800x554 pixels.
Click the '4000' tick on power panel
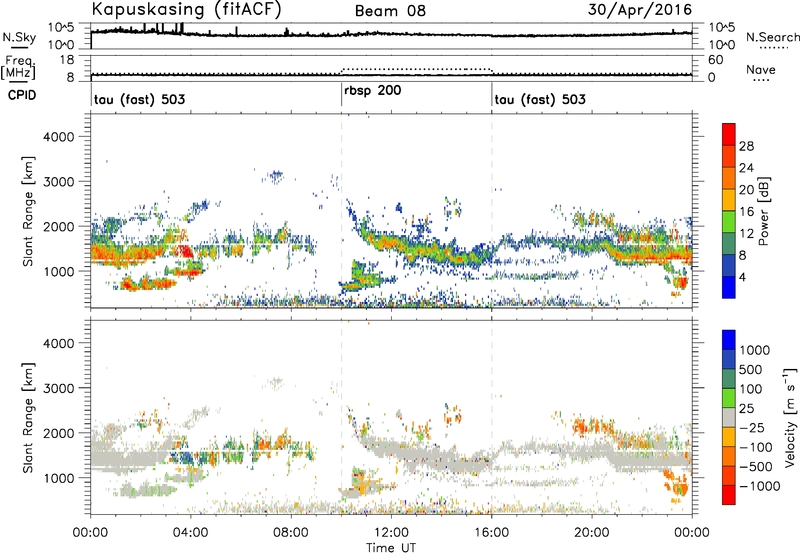pyautogui.click(x=59, y=137)
